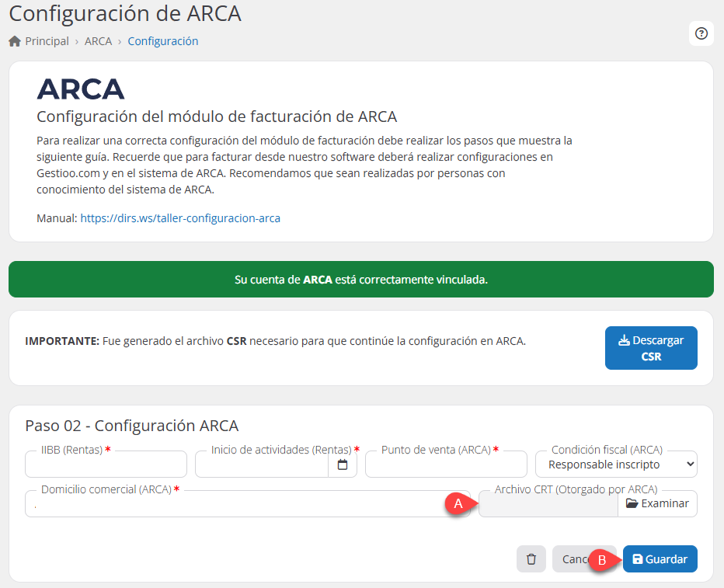
Task: Select the Configuración breadcrumb link
Action: 163,41
